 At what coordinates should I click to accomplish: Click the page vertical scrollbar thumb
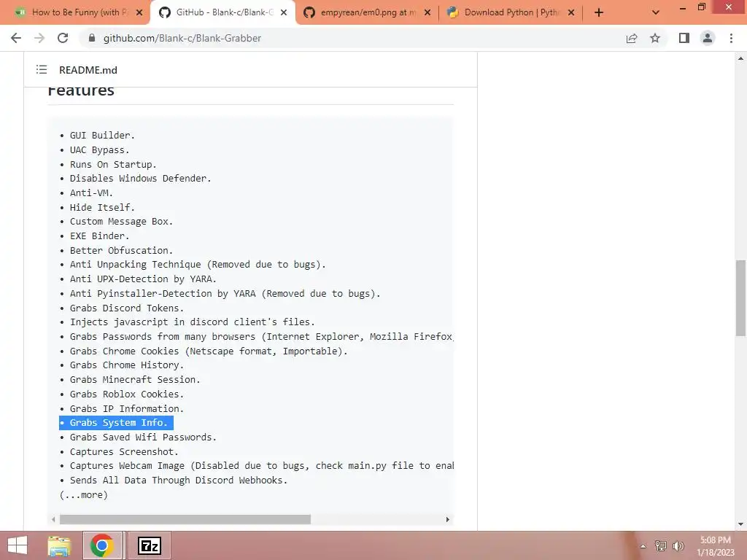[740, 297]
